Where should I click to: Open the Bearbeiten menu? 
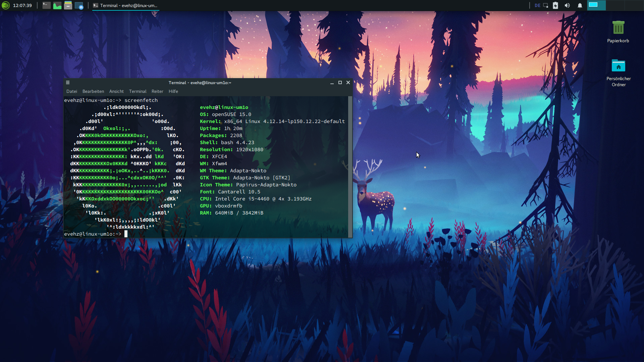[93, 92]
